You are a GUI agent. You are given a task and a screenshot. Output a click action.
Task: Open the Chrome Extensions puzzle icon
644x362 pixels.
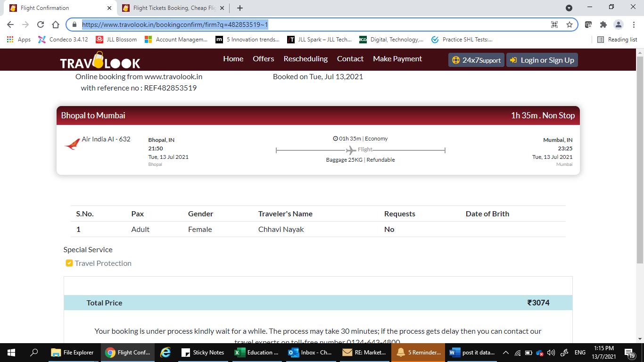pos(603,25)
